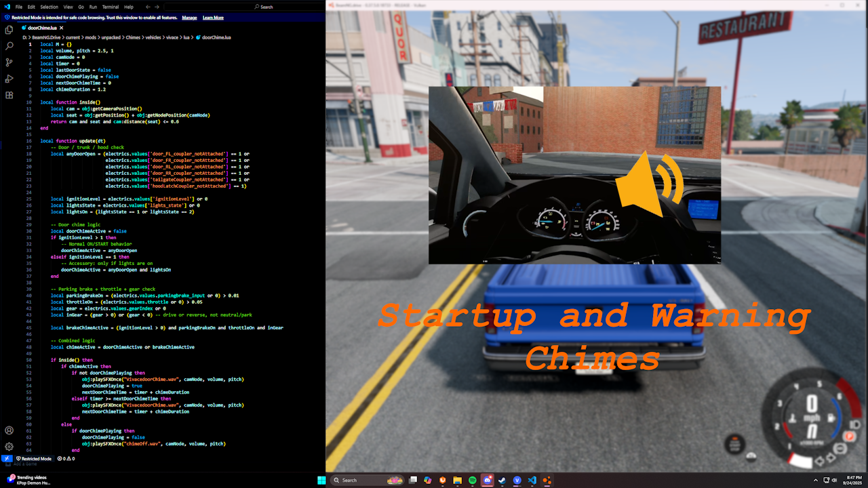Open the Search view in activity bar

click(x=9, y=46)
